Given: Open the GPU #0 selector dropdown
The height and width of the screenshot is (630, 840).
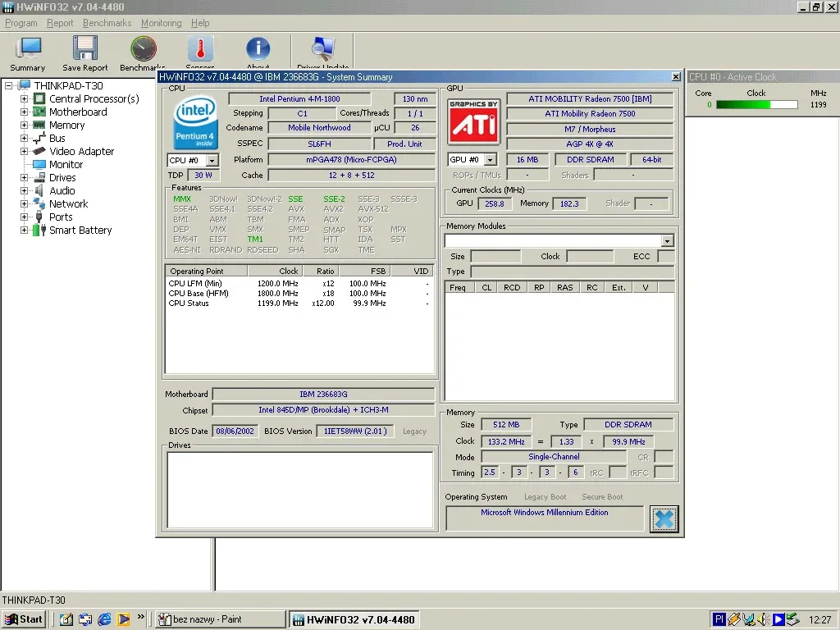Looking at the screenshot, I should (x=491, y=160).
